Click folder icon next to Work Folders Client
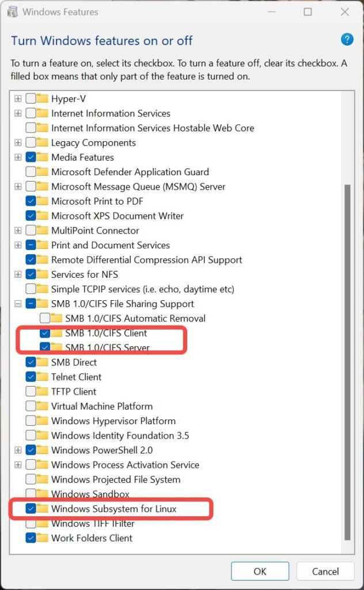364x590 pixels. [43, 538]
